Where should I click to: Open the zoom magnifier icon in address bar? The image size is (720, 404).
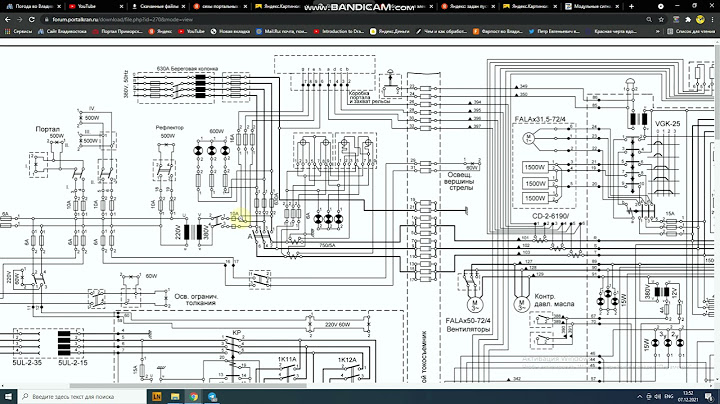(649, 20)
